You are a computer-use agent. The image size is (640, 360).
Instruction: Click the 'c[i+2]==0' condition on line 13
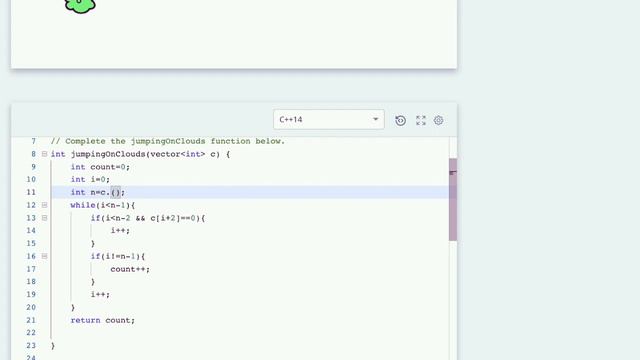(x=175, y=218)
